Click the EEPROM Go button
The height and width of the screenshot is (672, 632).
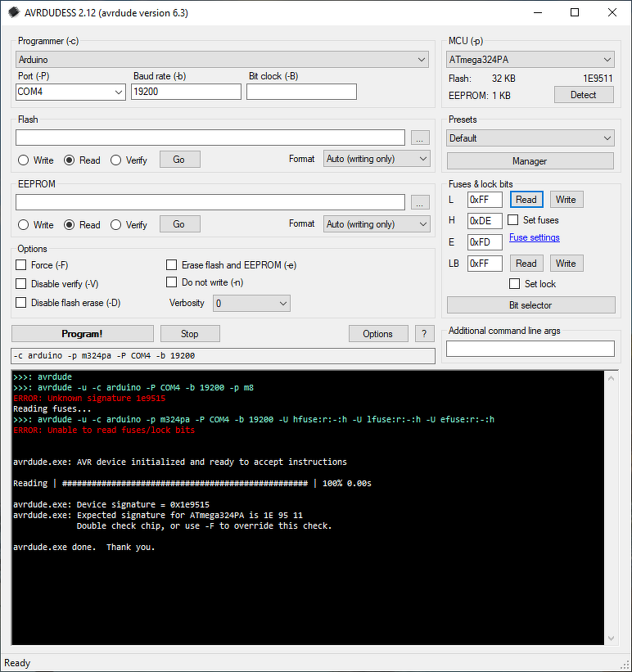(179, 224)
